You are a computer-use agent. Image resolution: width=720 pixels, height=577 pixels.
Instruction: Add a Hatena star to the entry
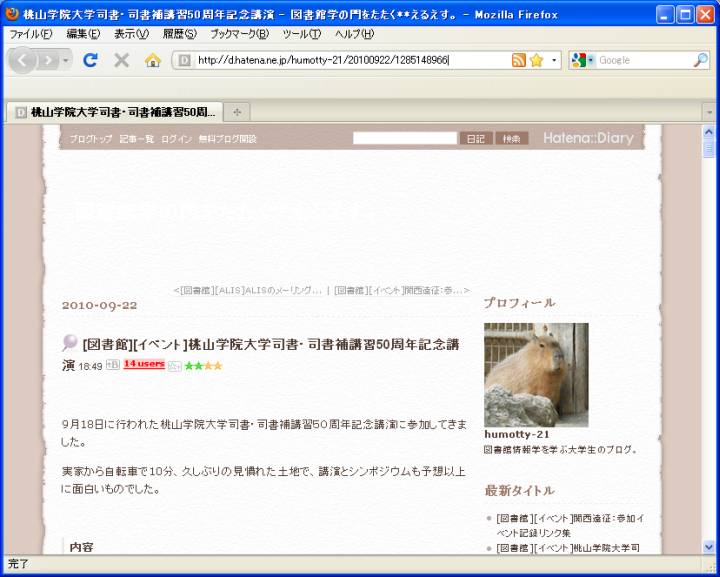[174, 366]
